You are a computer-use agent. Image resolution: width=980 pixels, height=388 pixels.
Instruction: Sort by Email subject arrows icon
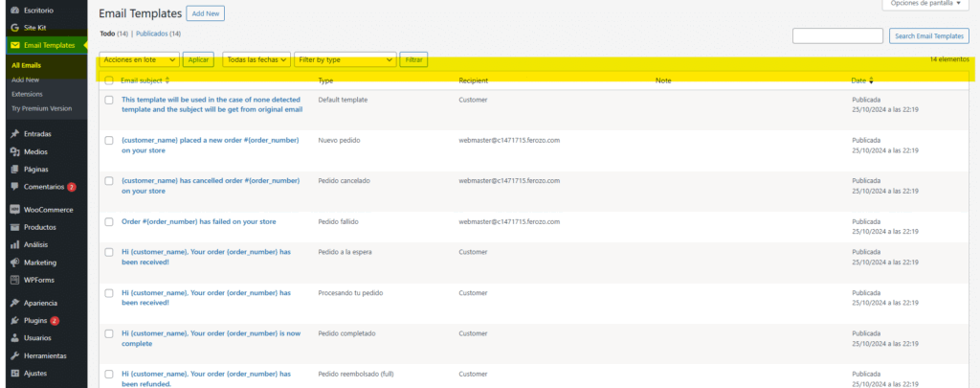coord(167,80)
